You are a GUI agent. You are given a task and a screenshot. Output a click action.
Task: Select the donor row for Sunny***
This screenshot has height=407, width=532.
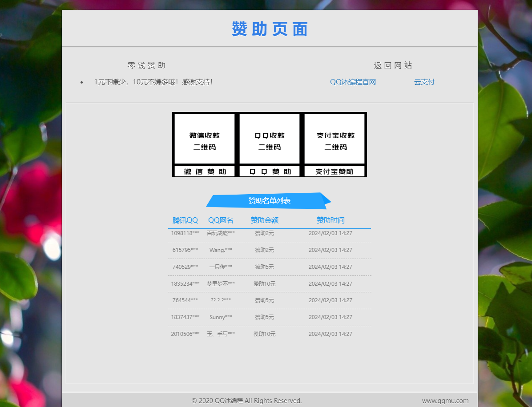[270, 317]
